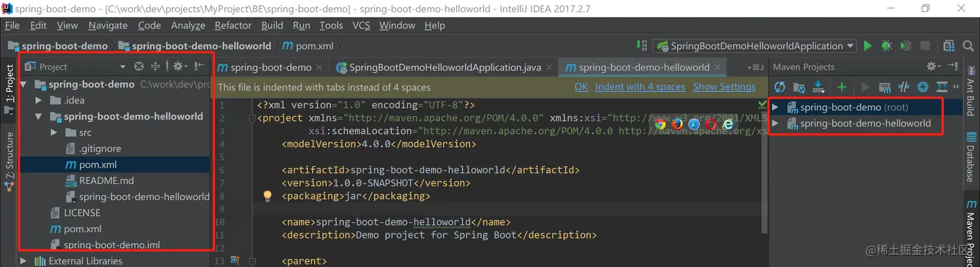Open Search Everywhere magnifier icon
Viewport: 980px width, 267px height.
pos(969,46)
